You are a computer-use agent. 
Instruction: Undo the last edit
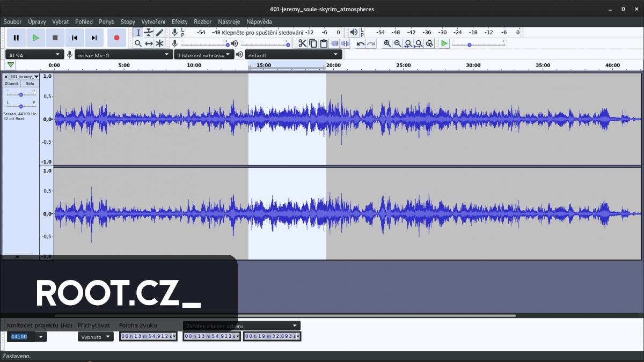click(x=360, y=43)
